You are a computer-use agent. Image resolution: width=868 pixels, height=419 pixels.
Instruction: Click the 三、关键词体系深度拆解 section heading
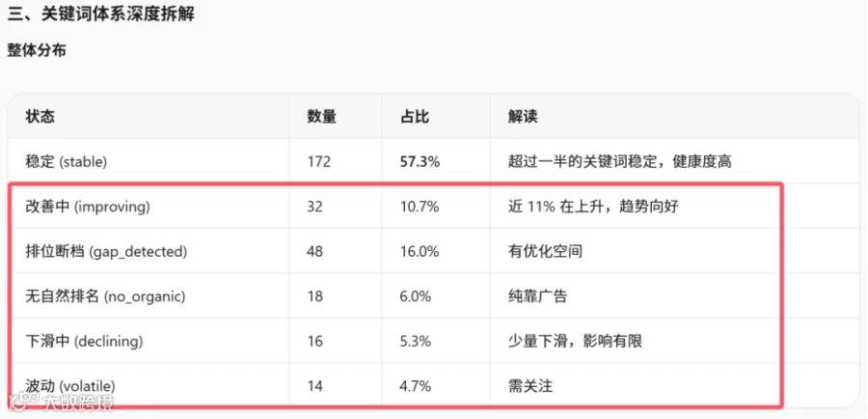coord(100,14)
